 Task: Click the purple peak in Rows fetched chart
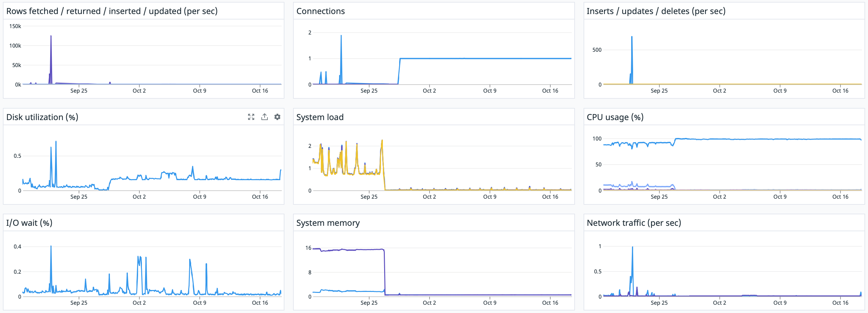[x=50, y=36]
